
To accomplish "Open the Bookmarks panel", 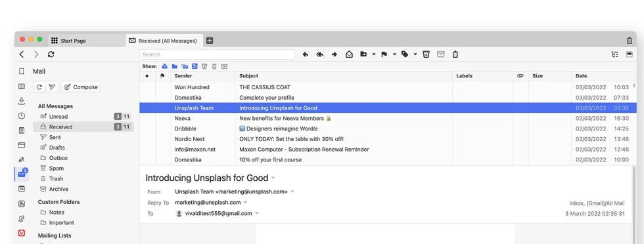I will click(x=22, y=71).
